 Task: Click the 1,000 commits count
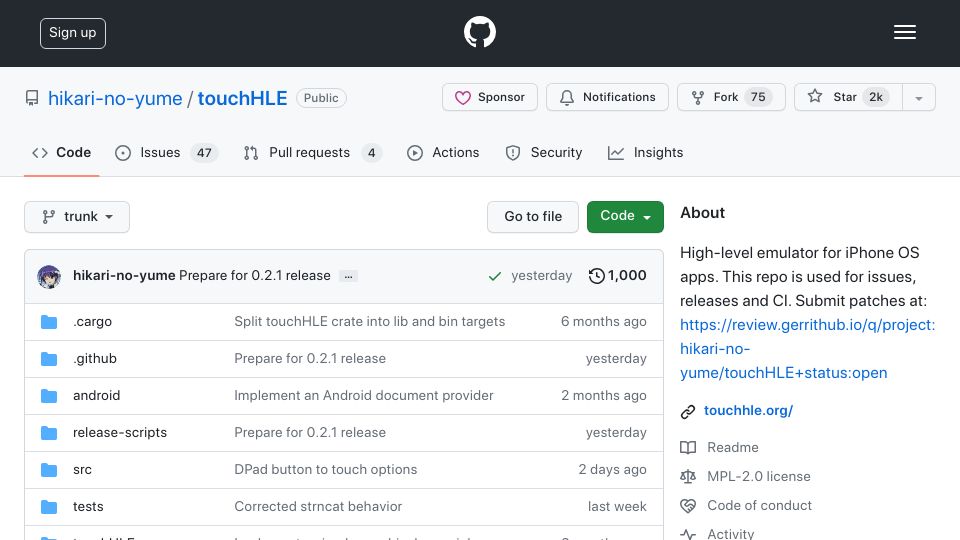pos(627,276)
